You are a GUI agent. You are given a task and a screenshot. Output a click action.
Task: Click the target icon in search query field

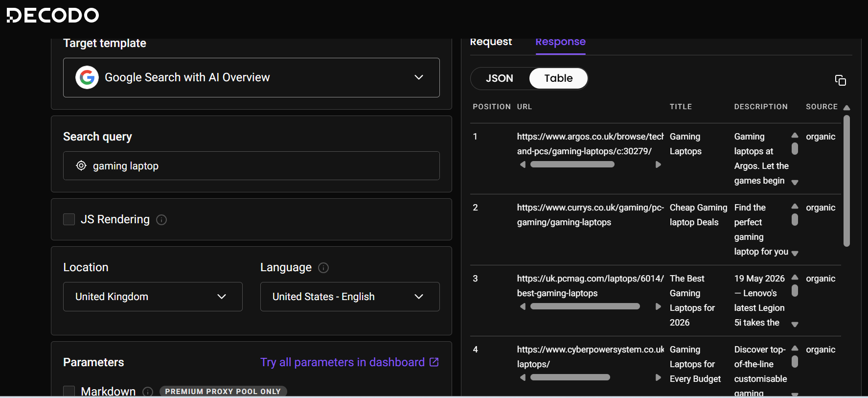coord(81,166)
